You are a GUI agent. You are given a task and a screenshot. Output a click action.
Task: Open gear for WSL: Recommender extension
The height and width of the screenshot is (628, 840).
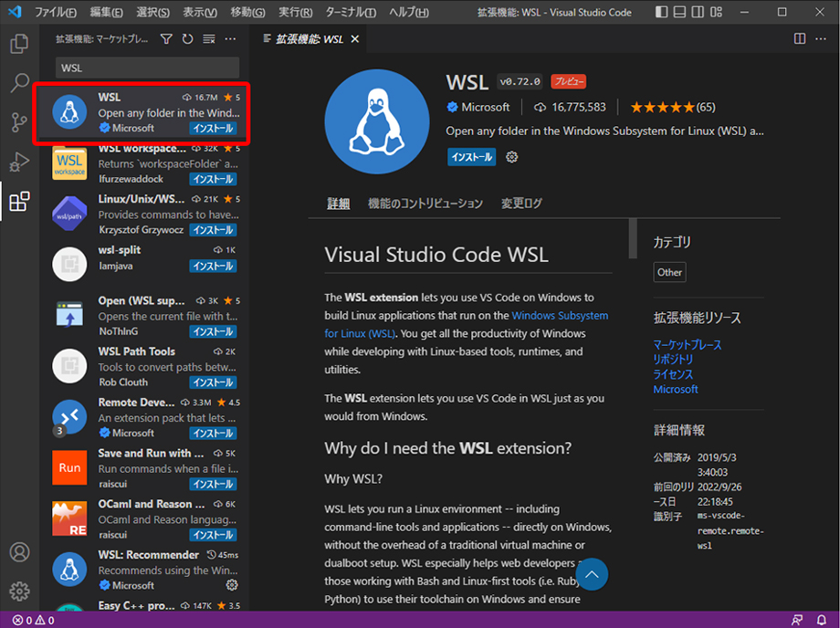click(x=232, y=585)
